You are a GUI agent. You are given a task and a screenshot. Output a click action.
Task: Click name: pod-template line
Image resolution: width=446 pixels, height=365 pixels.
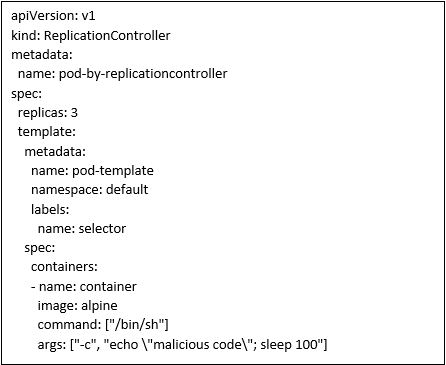click(92, 171)
